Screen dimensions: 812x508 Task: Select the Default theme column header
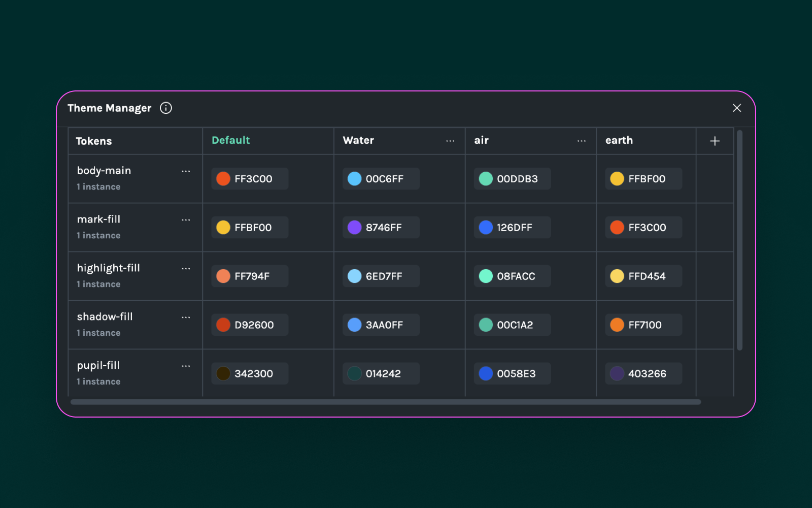point(231,140)
